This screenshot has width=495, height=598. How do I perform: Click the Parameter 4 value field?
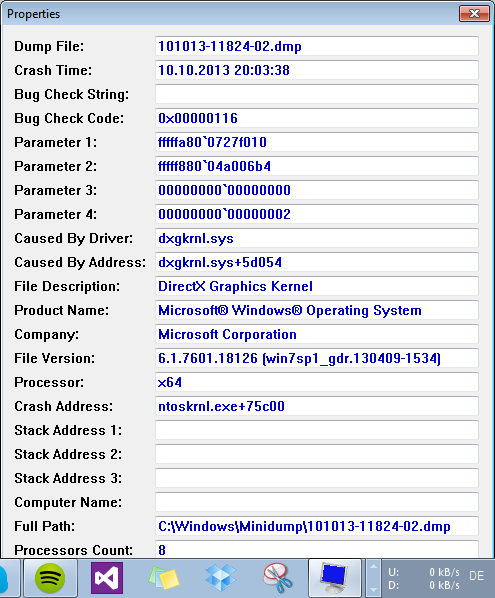317,214
